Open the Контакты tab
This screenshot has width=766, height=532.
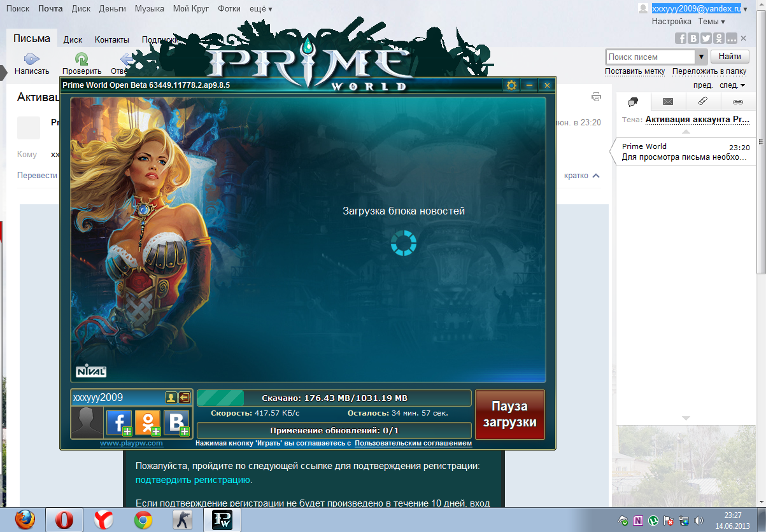[112, 39]
